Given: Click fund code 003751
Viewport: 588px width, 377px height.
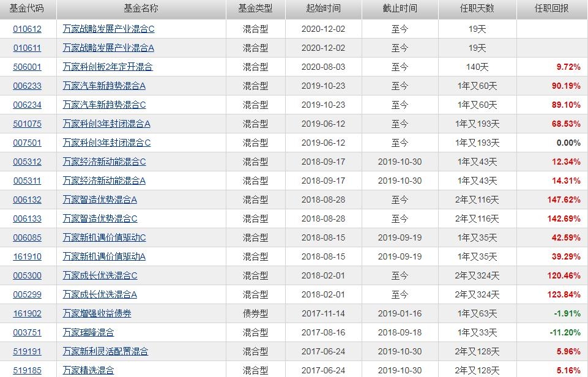Looking at the screenshot, I should (27, 332).
